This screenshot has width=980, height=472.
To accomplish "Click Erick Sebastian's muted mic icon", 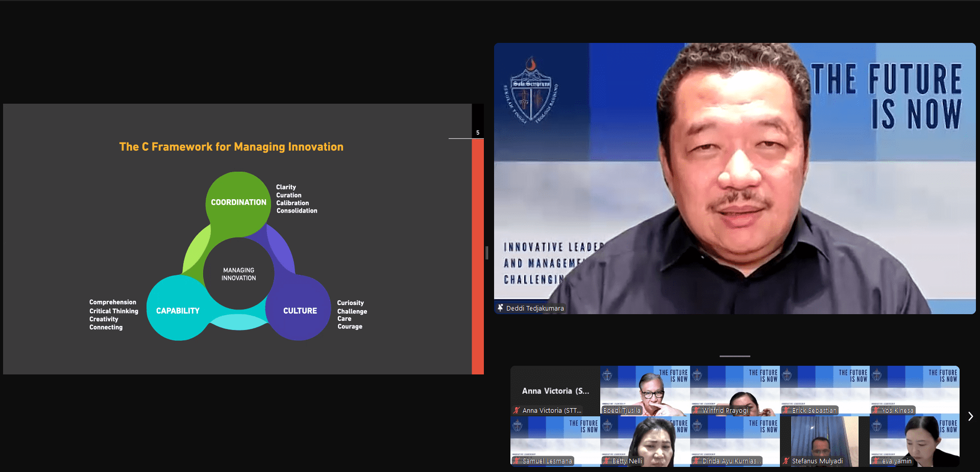I will [786, 410].
